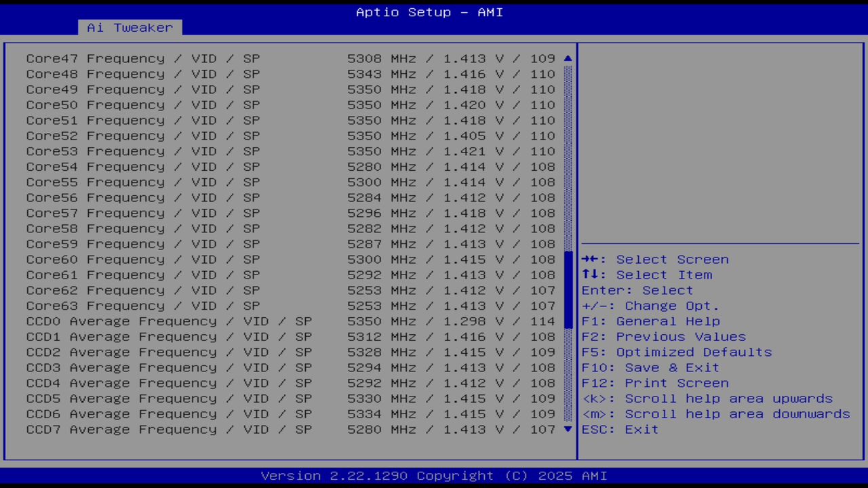Viewport: 868px width, 488px height.
Task: Click the version text at the bottom
Action: [429, 475]
